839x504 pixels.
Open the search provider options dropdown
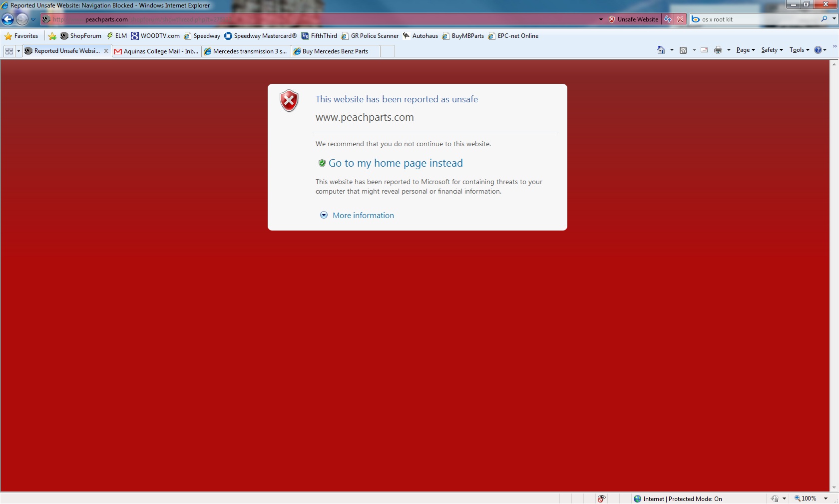[x=834, y=19]
